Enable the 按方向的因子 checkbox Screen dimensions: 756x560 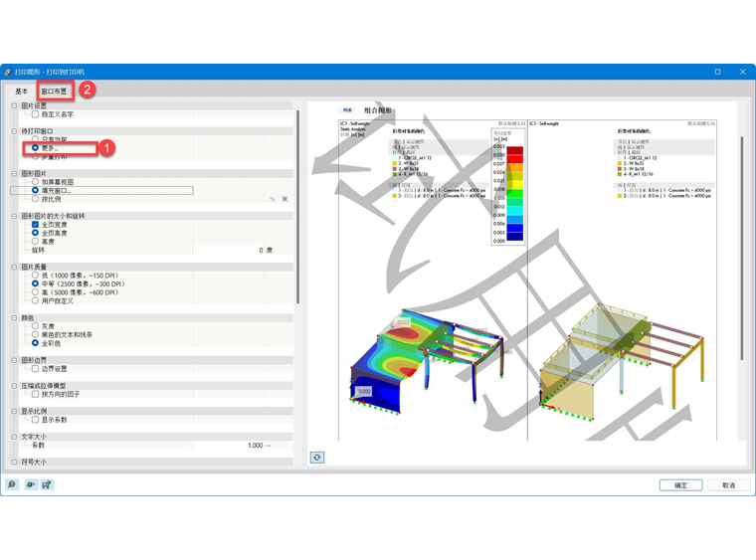tap(35, 394)
